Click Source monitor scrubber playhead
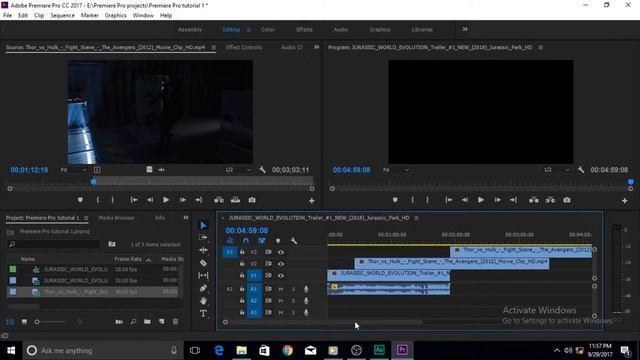The width and height of the screenshot is (640, 360). [x=93, y=182]
